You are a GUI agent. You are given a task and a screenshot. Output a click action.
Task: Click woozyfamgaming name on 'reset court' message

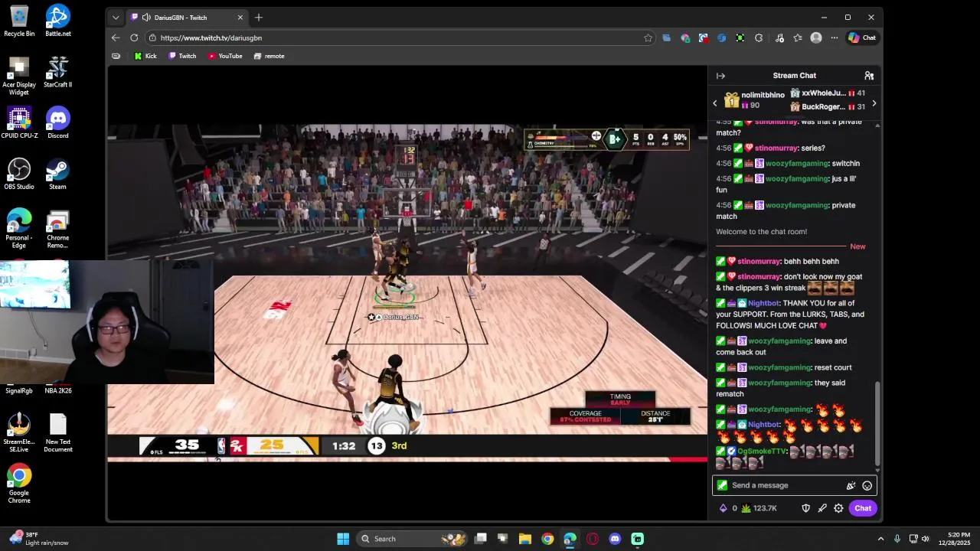(779, 367)
